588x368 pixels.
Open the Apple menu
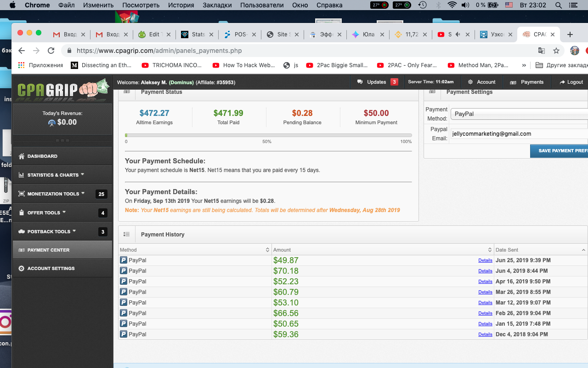[12, 5]
